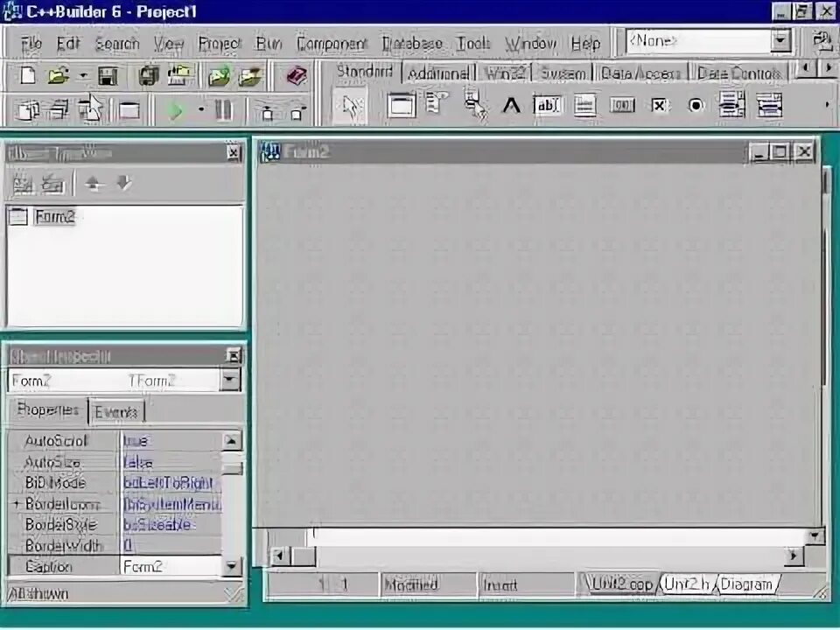Select the Edit component icon

(x=548, y=105)
